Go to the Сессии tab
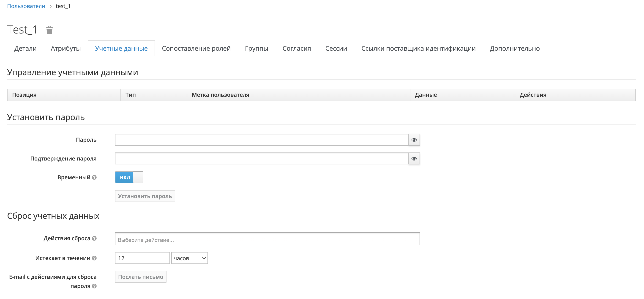Image resolution: width=644 pixels, height=299 pixels. [336, 49]
